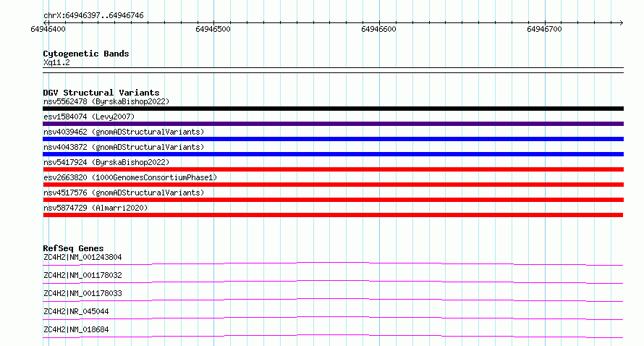This screenshot has height=346, width=644.
Task: Select the RefSeq Genes track title
Action: pos(74,248)
